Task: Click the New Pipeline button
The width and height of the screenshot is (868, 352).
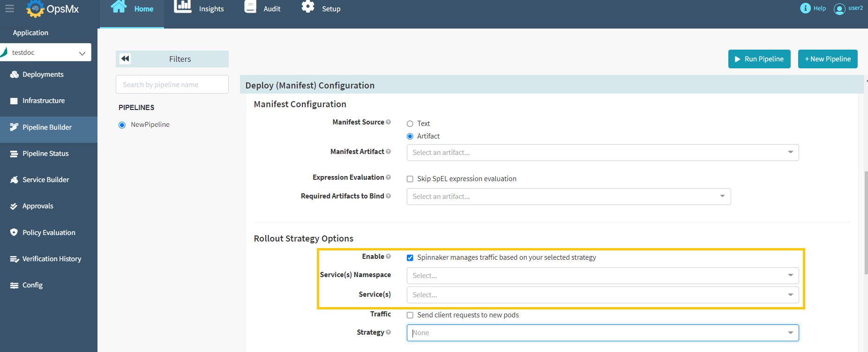Action: tap(827, 59)
